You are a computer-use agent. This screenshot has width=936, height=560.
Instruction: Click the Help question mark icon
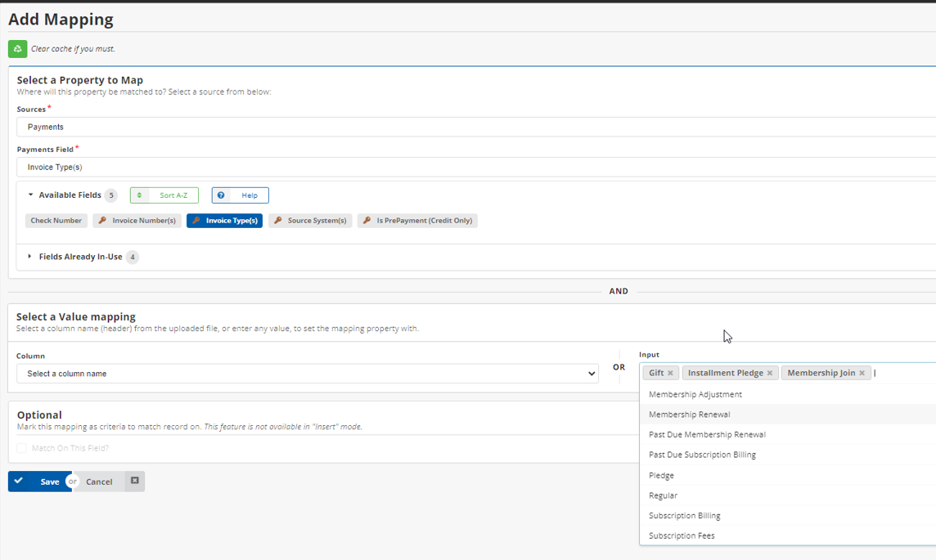point(221,196)
